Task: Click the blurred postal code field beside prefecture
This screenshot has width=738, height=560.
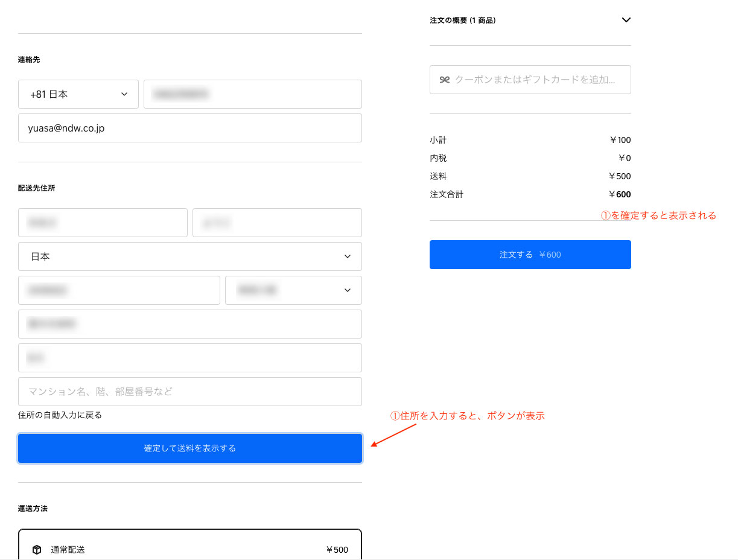Action: 119,290
